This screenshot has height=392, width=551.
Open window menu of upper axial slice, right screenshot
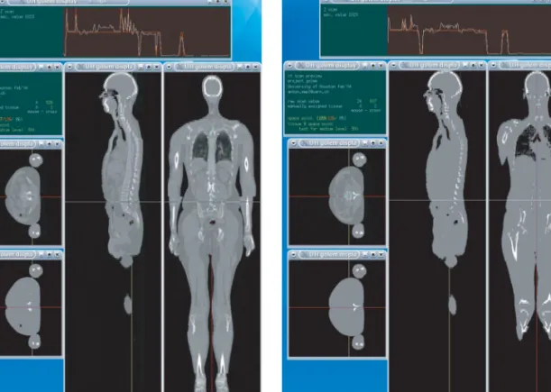click(293, 143)
